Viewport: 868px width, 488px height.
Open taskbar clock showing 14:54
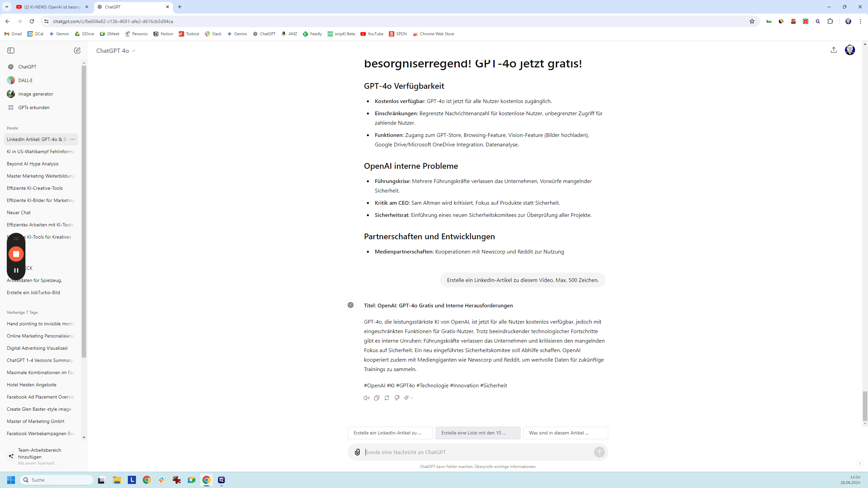(x=850, y=480)
